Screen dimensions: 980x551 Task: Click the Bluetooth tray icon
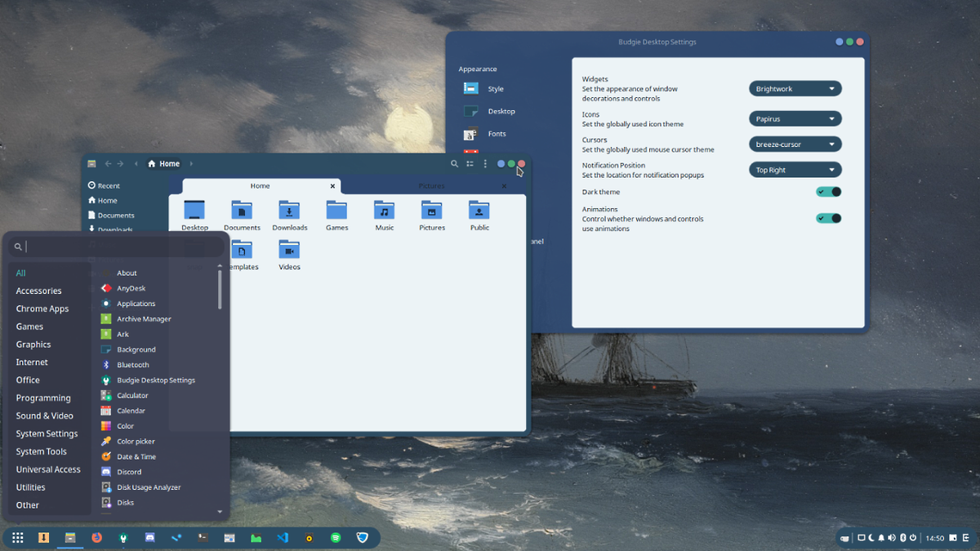pos(903,538)
